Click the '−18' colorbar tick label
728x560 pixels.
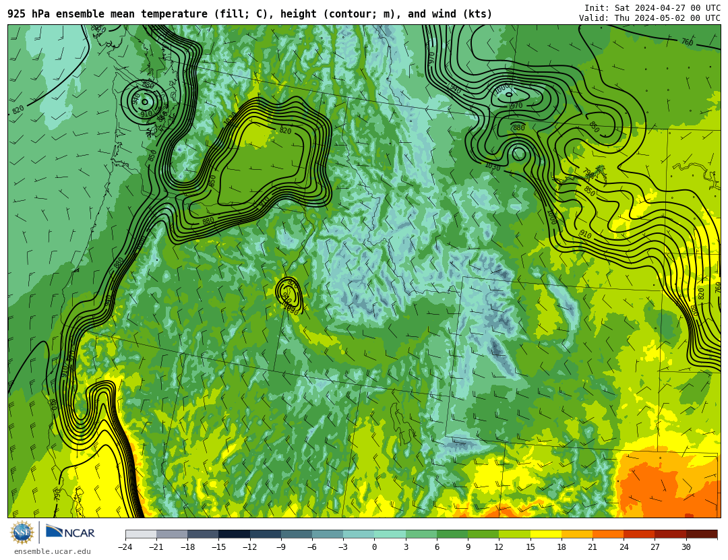point(187,547)
